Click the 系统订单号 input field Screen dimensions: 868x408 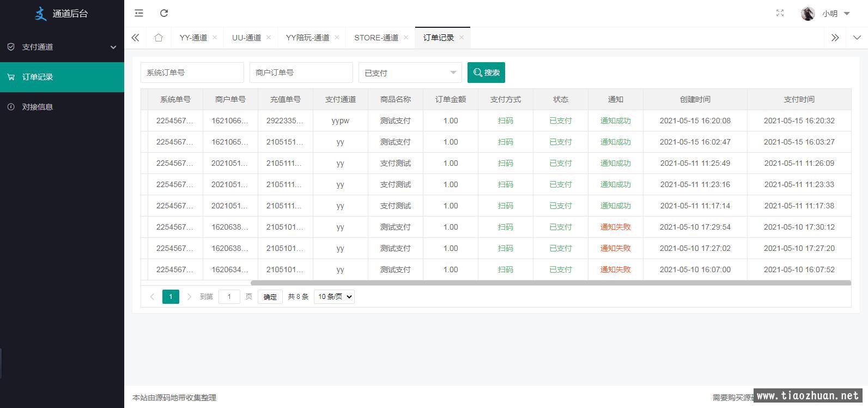192,73
